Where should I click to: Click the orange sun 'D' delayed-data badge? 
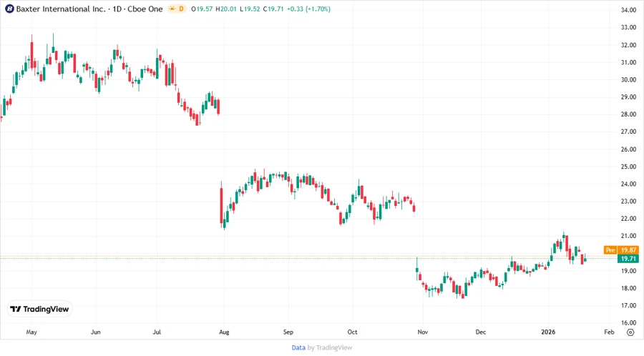click(x=177, y=9)
